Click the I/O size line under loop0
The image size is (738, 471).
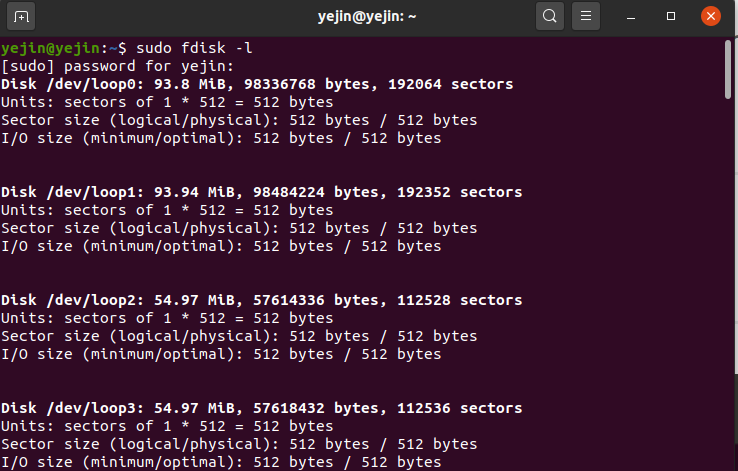pos(221,138)
